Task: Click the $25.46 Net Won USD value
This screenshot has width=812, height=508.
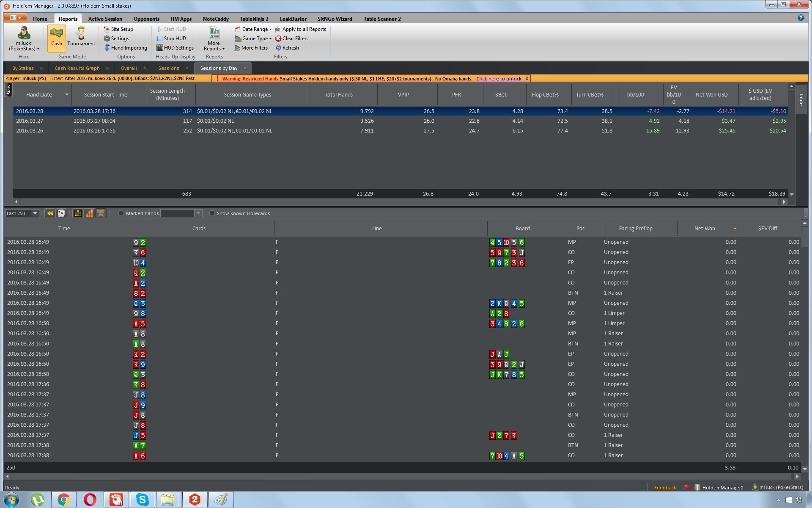Action: (x=727, y=130)
